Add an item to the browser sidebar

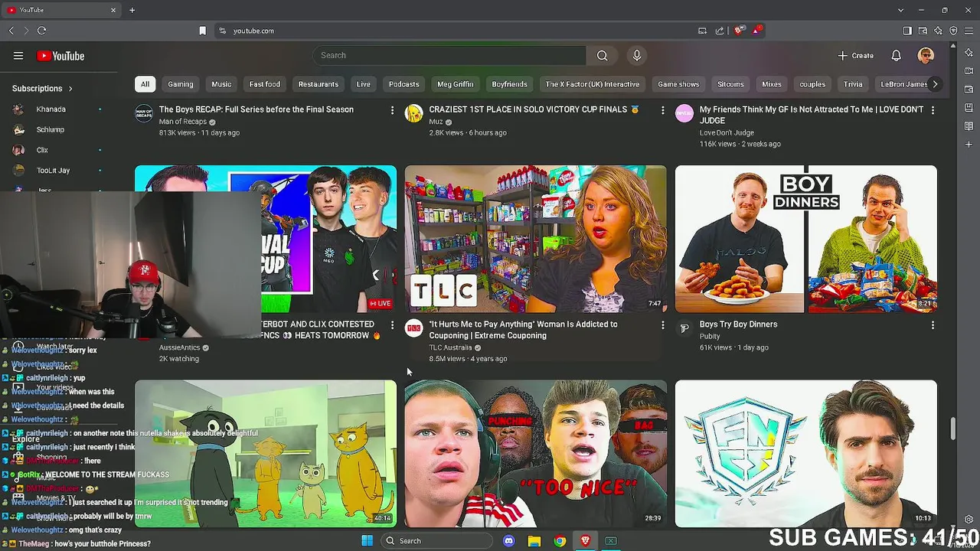click(x=969, y=145)
